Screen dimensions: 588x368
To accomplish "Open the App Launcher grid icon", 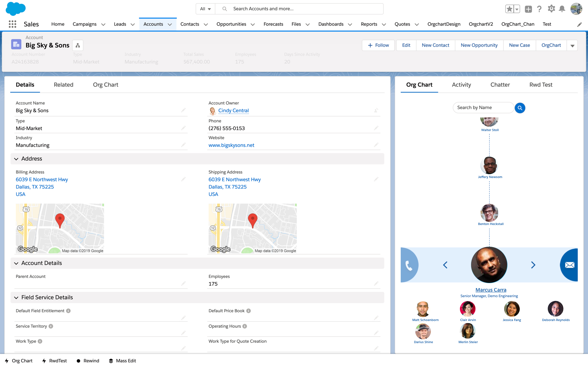I will point(13,24).
